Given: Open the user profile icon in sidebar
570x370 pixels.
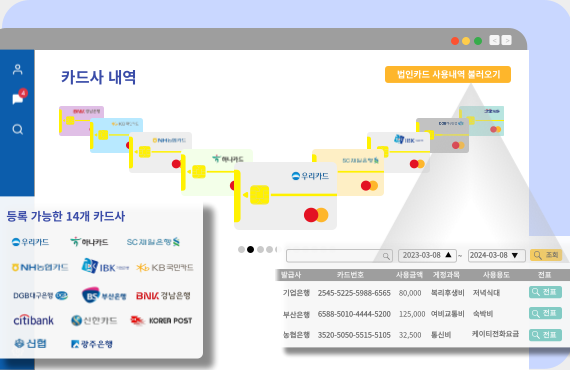Looking at the screenshot, I should click(x=17, y=69).
